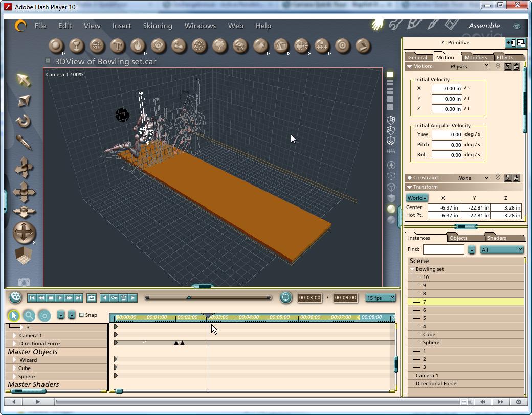Image resolution: width=532 pixels, height=415 pixels.
Task: Expand the Directional Force timeline track
Action: click(x=14, y=343)
